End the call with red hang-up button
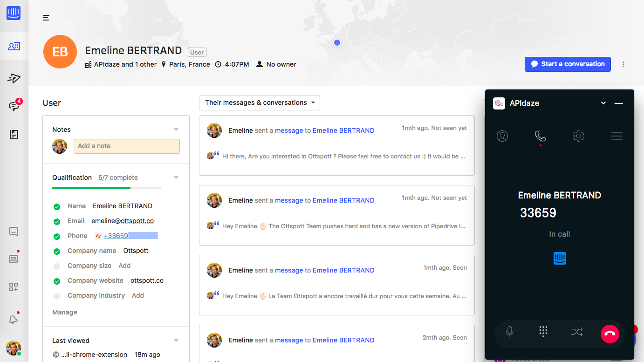 610,334
